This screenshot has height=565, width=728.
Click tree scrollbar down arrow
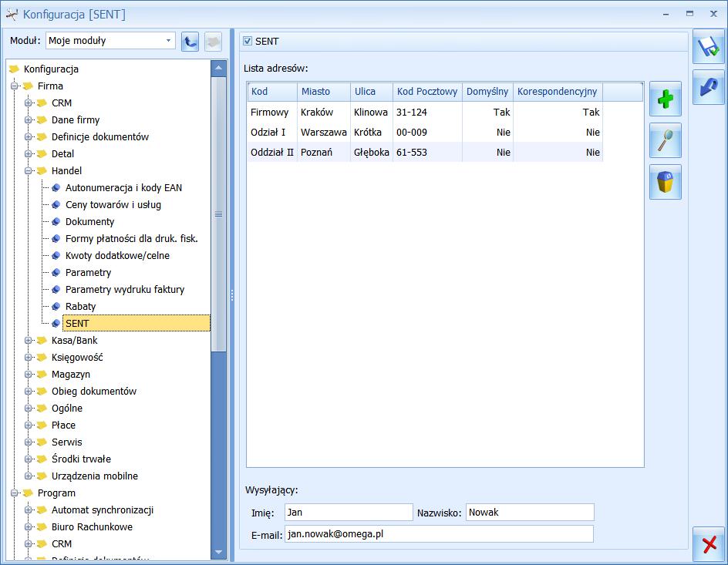(219, 552)
